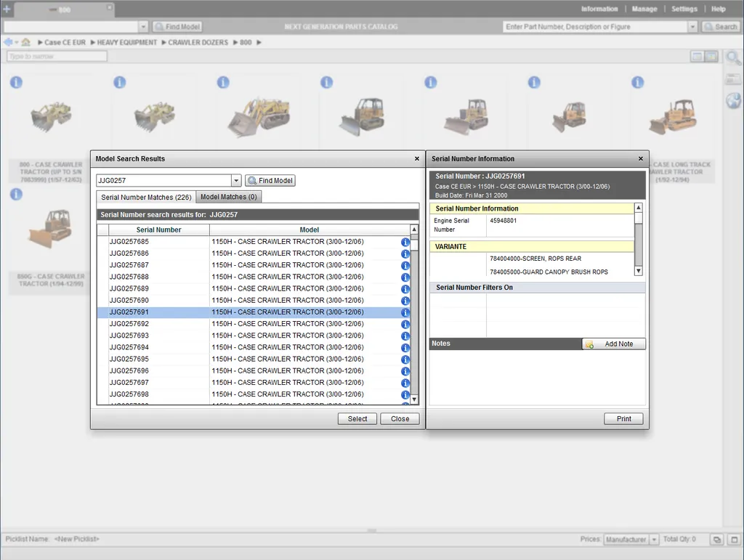
Task: Focus the Type to narrow filter field
Action: click(57, 57)
